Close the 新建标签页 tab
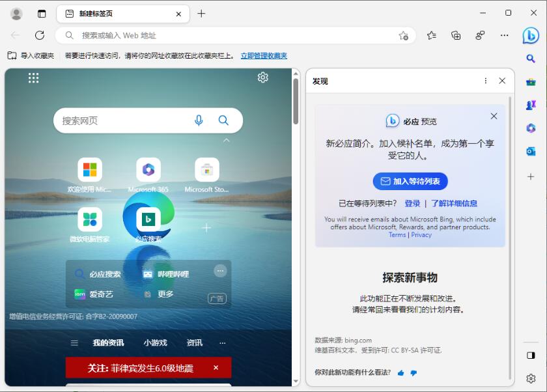The height and width of the screenshot is (392, 547). pyautogui.click(x=178, y=14)
